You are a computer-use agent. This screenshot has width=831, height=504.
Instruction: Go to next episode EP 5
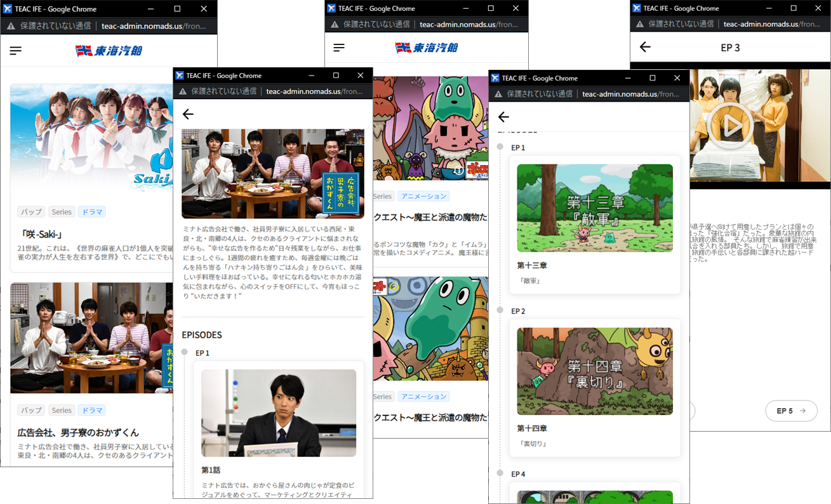click(x=791, y=411)
